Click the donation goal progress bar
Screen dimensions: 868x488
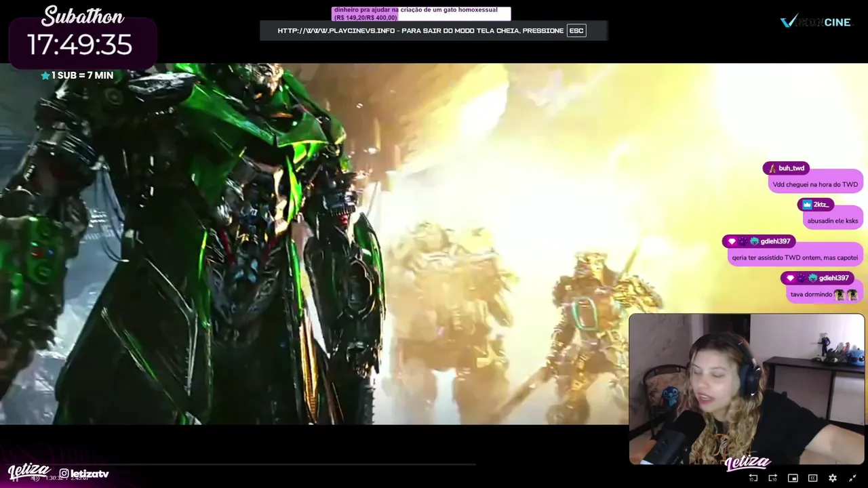click(420, 14)
